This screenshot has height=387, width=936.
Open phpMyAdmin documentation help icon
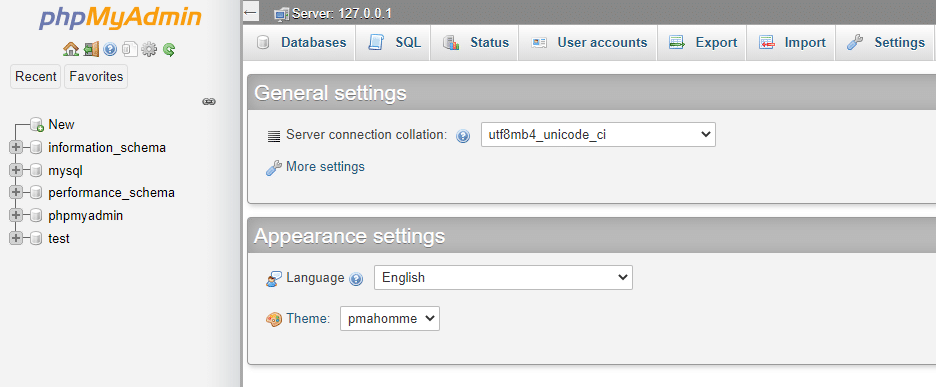point(110,50)
